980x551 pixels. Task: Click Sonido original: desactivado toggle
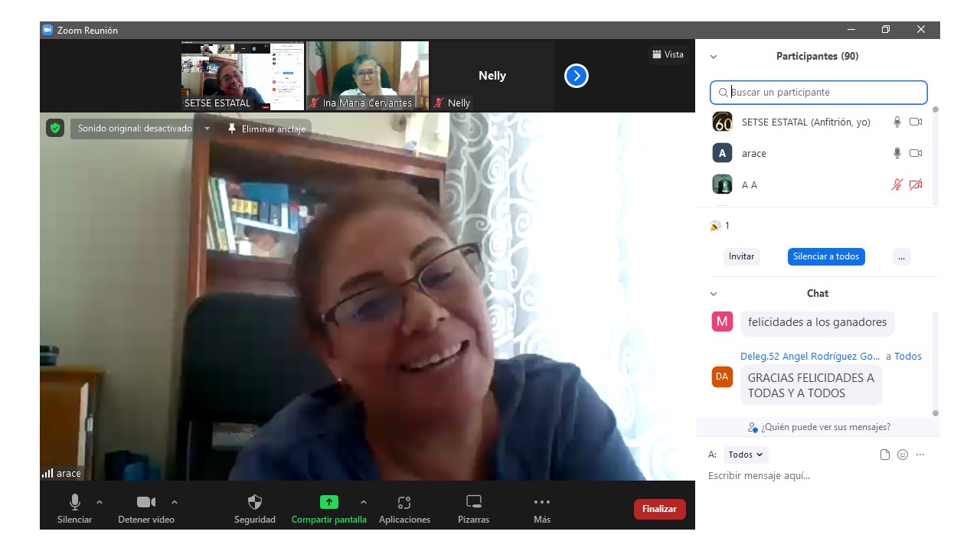pos(135,129)
